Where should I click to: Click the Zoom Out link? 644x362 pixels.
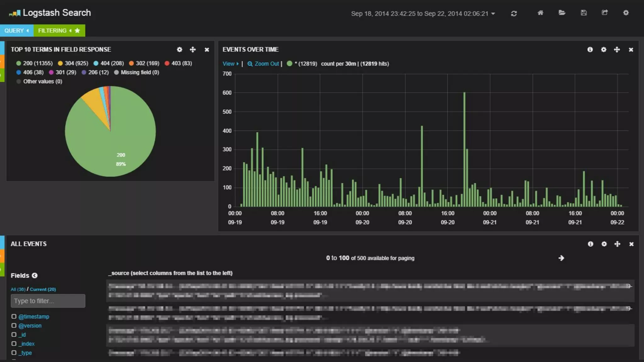(x=263, y=64)
